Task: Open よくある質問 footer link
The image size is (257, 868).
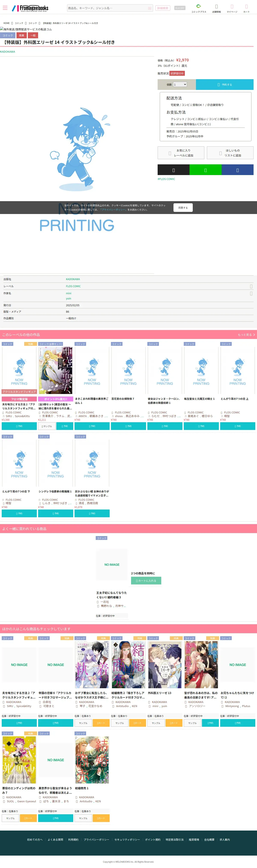Action: point(55,840)
